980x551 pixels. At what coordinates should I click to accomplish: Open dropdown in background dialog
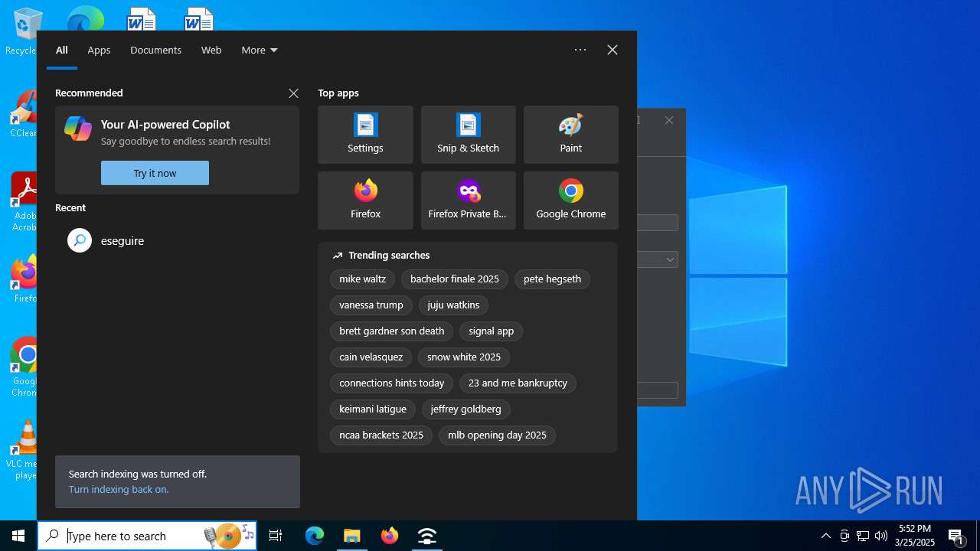click(x=670, y=260)
